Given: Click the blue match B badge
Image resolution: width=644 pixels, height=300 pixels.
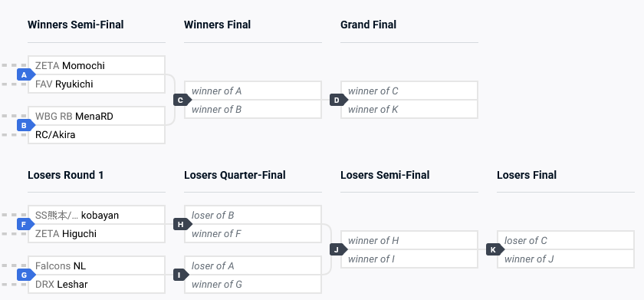Looking at the screenshot, I should [25, 125].
